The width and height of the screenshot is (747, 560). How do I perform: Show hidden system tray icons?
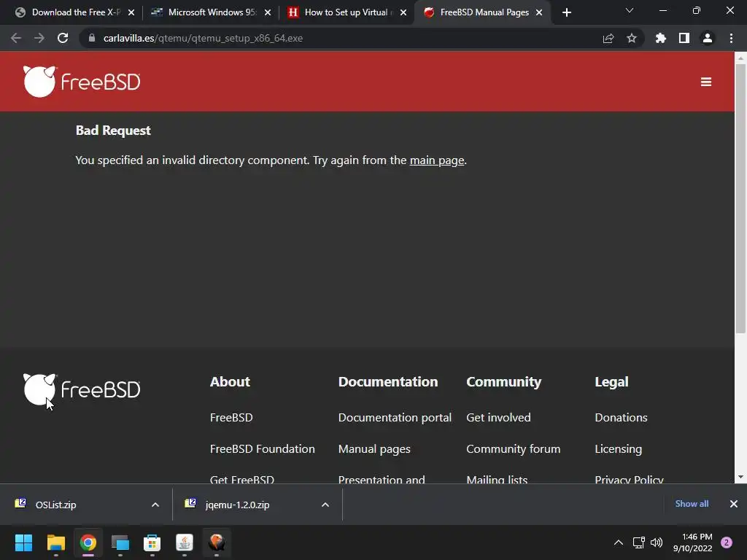coord(618,542)
